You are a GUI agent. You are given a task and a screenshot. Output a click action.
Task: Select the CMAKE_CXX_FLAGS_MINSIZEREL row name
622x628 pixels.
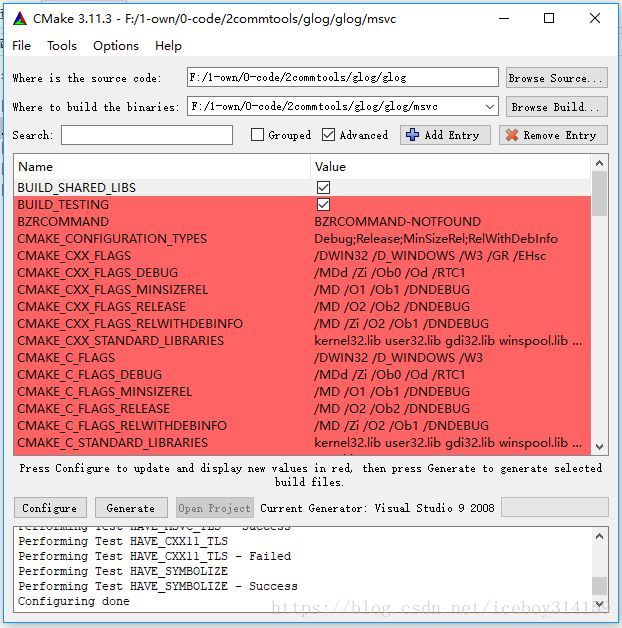113,290
